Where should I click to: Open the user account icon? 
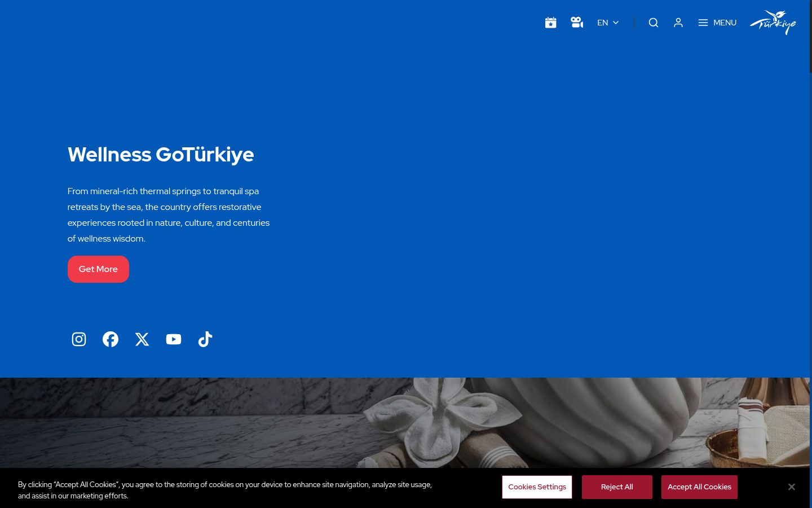click(x=678, y=23)
